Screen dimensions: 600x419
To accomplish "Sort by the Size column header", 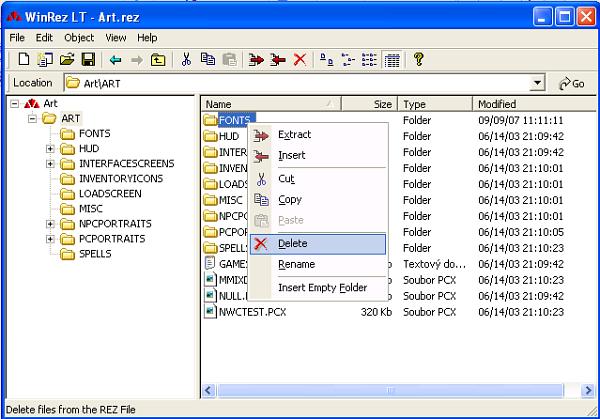I will click(369, 104).
